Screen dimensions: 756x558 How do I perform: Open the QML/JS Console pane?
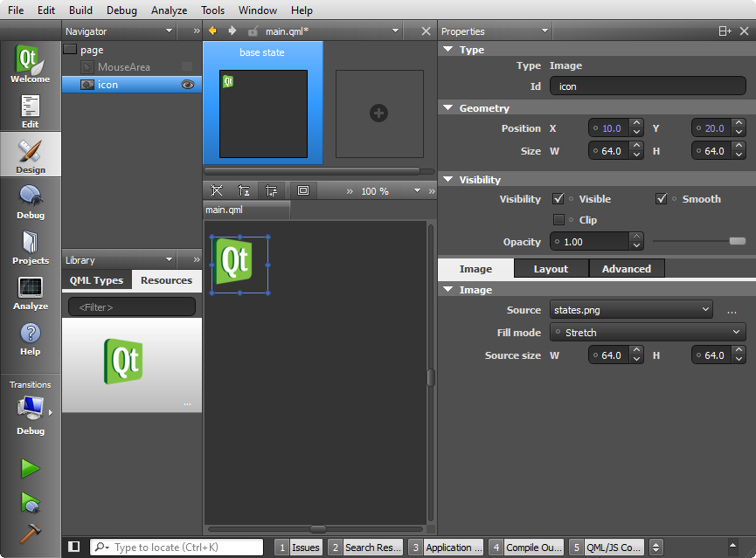click(606, 548)
